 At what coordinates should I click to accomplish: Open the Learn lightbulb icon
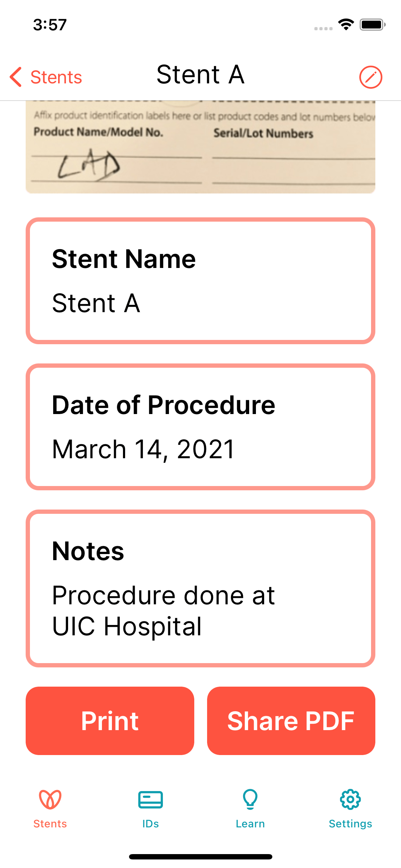250,799
